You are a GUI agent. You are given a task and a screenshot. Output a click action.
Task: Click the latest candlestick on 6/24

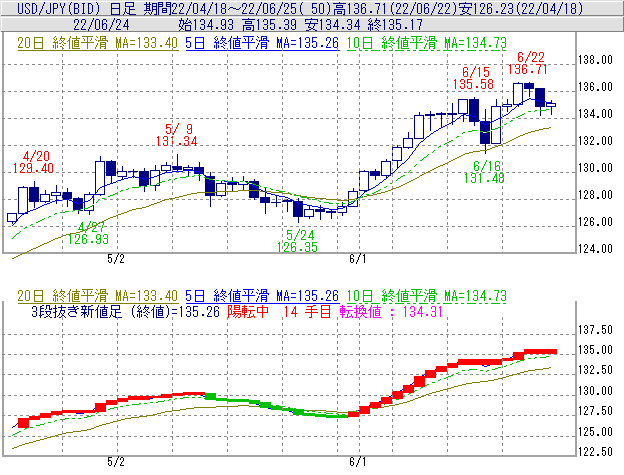pyautogui.click(x=551, y=105)
